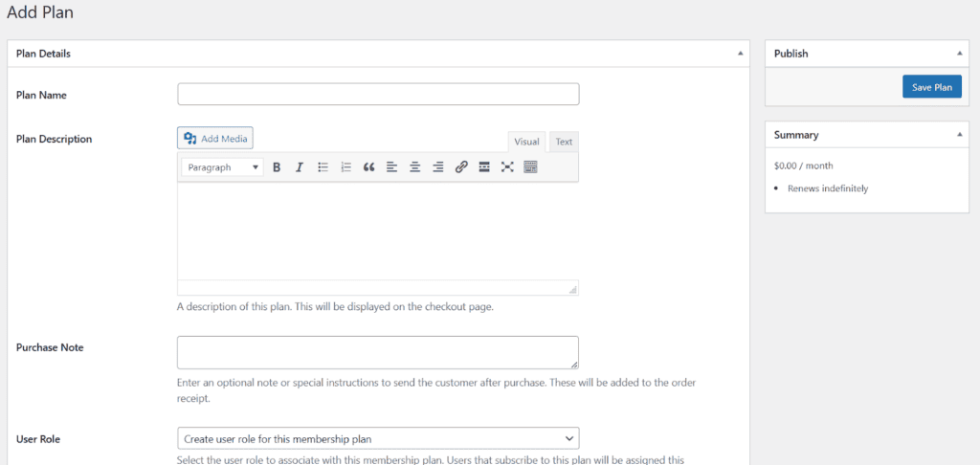This screenshot has width=980, height=465.
Task: Toggle the editor toolbar kitchen sink
Action: pos(530,166)
